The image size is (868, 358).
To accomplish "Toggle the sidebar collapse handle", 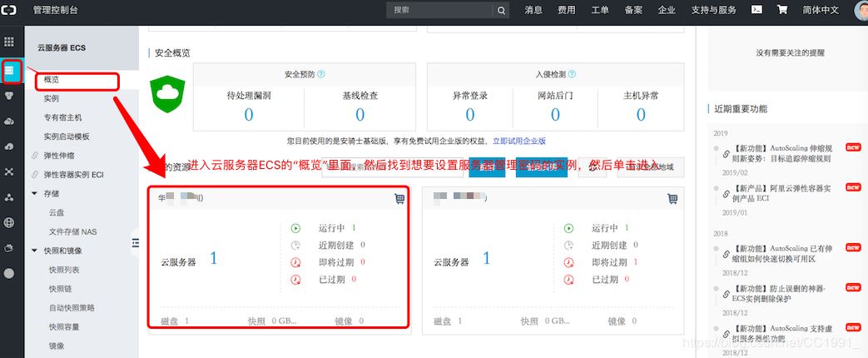I will tap(136, 242).
